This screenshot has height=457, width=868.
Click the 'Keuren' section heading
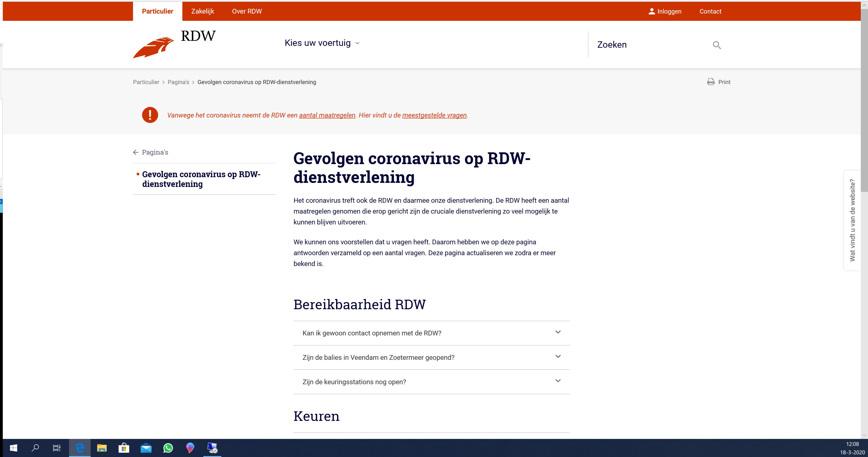click(316, 416)
